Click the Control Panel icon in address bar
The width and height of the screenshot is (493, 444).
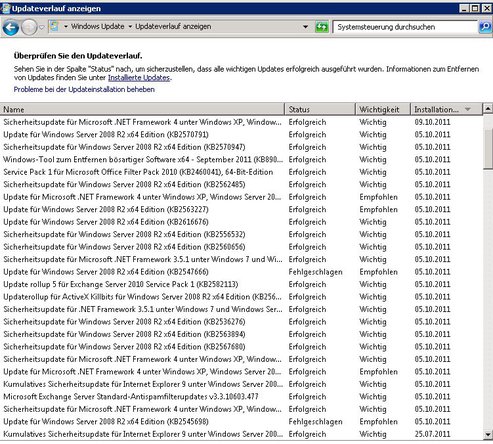[x=54, y=26]
